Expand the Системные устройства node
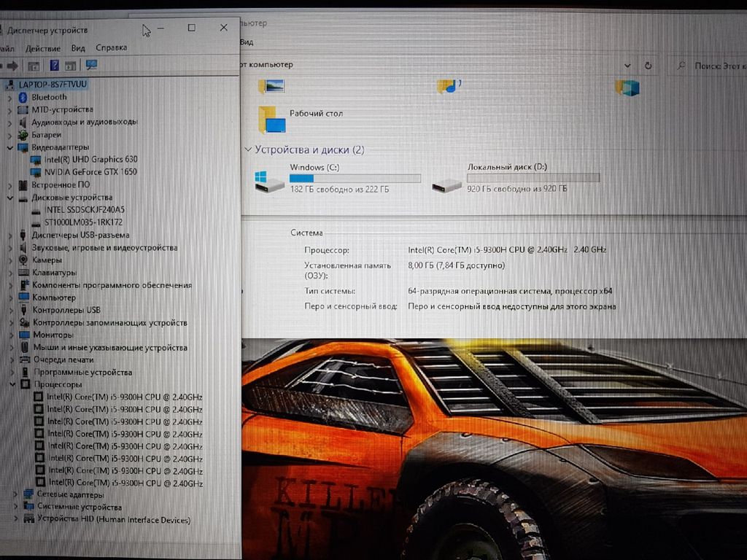This screenshot has width=747, height=560. pyautogui.click(x=16, y=507)
